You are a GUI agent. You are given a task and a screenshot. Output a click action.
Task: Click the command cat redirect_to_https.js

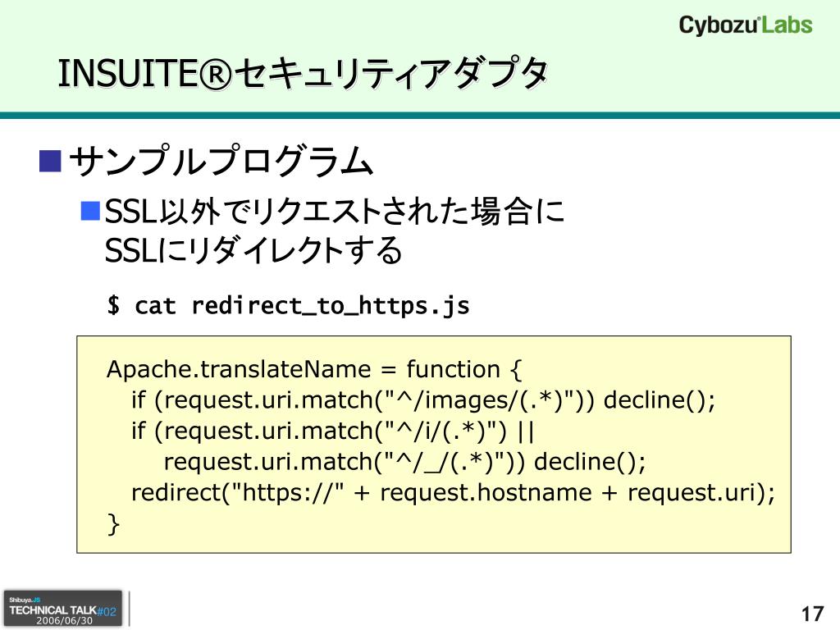click(x=302, y=306)
